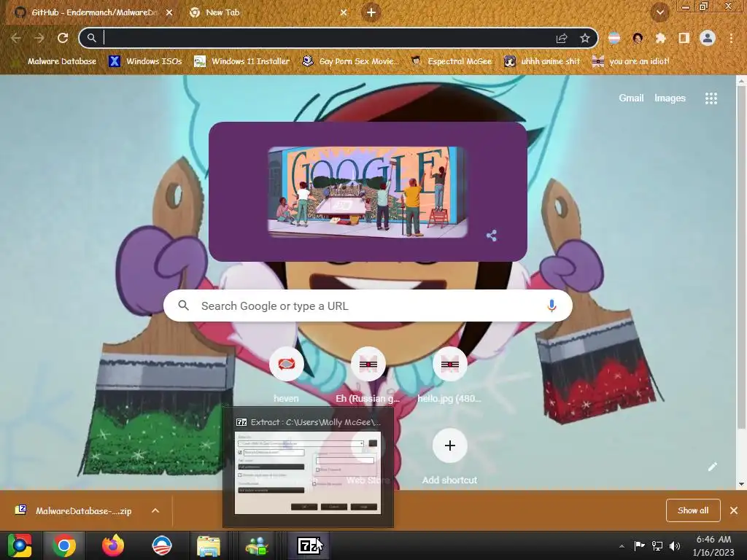Open the hello.jpg shortcut
This screenshot has width=747, height=560.
click(x=449, y=376)
